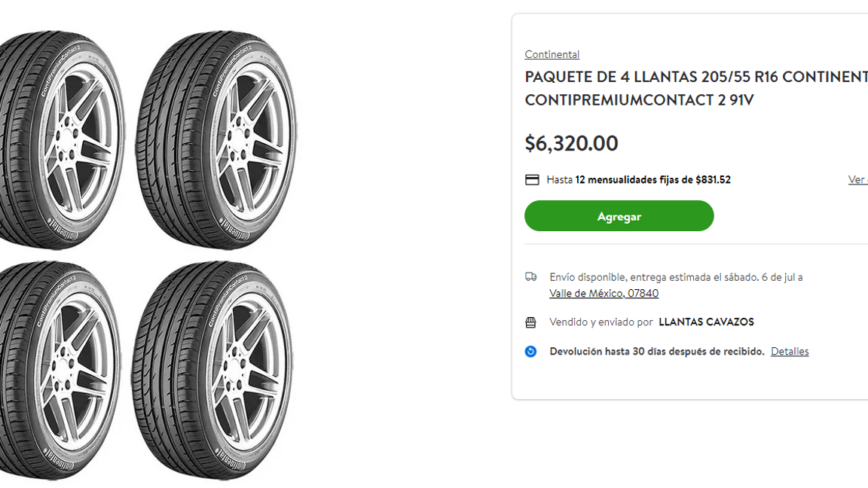Open the Detalles link for return policy
Viewport: 868px width, 488px height.
pyautogui.click(x=789, y=351)
